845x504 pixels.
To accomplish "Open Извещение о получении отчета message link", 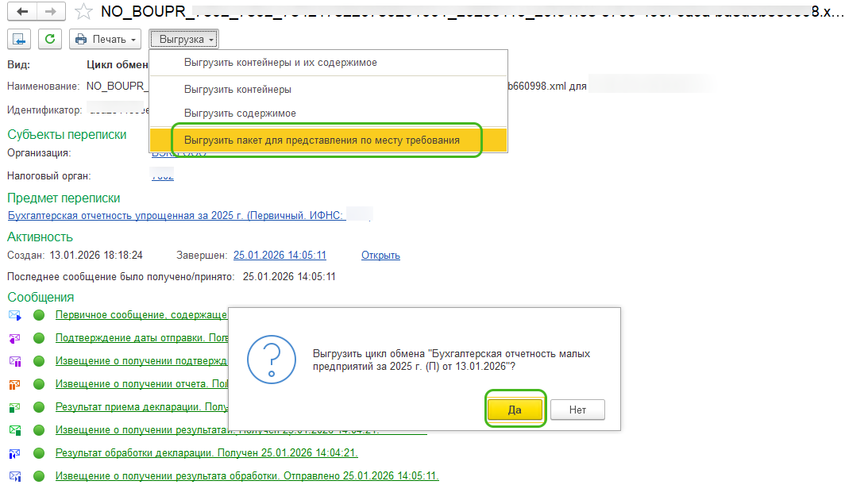I will pyautogui.click(x=141, y=384).
